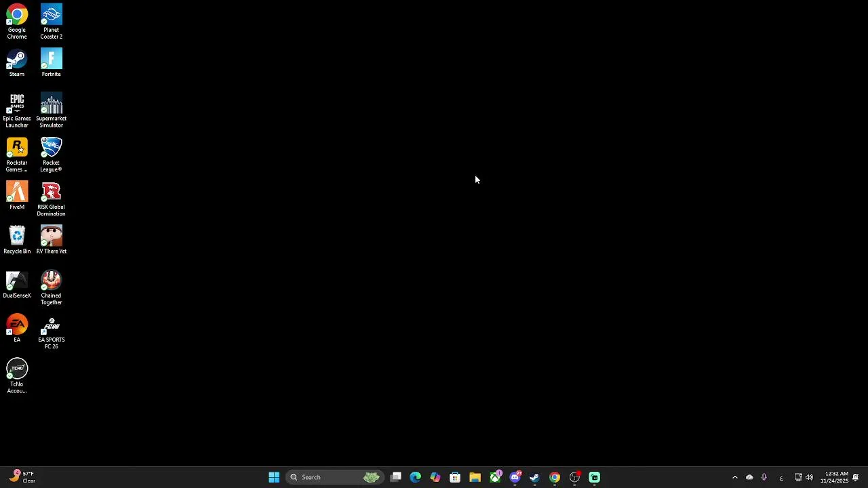
Task: Open the Windows Start menu
Action: tap(274, 477)
